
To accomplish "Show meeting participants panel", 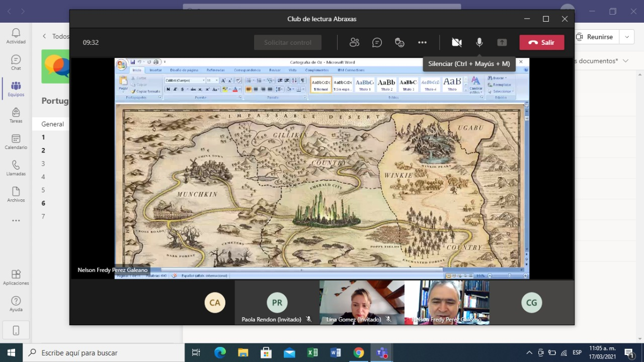I will tap(354, 42).
